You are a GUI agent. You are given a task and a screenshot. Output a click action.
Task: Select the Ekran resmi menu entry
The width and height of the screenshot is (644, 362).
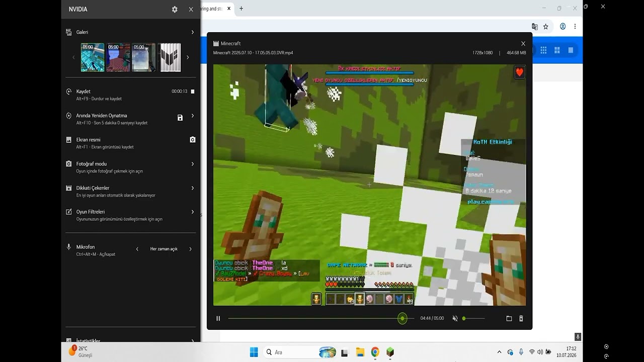click(131, 143)
